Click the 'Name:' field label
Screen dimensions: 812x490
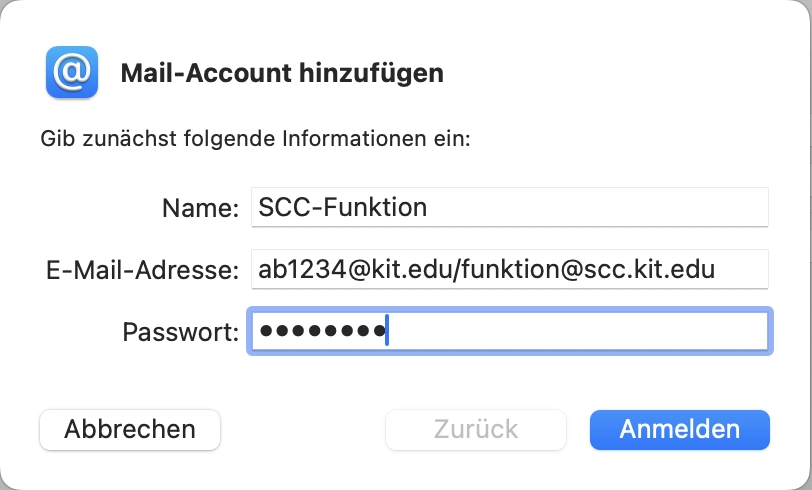[200, 208]
